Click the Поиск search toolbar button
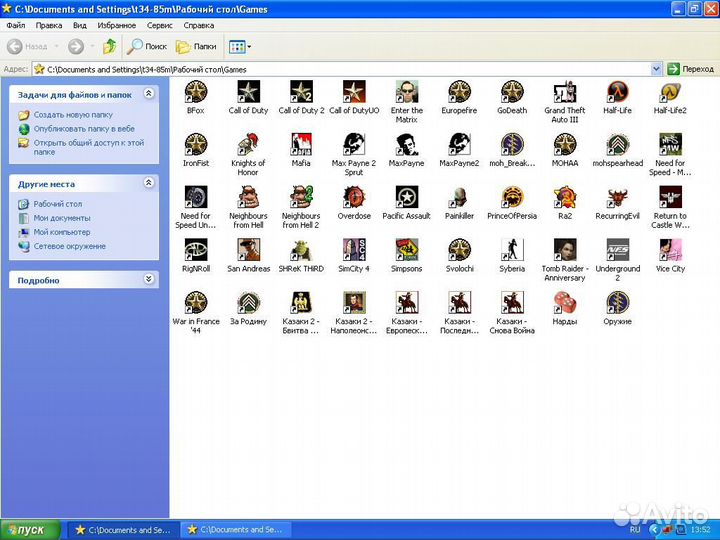 [x=147, y=46]
